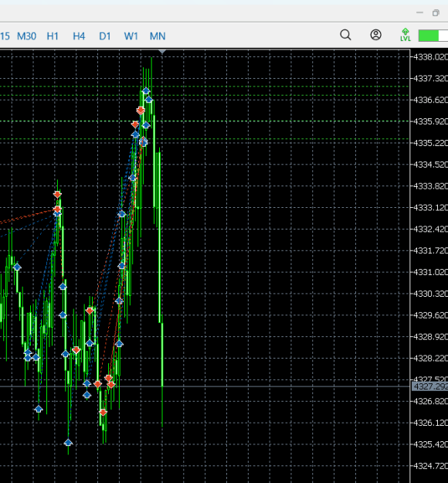Click the restore window icon
448x483 pixels.
pyautogui.click(x=436, y=13)
